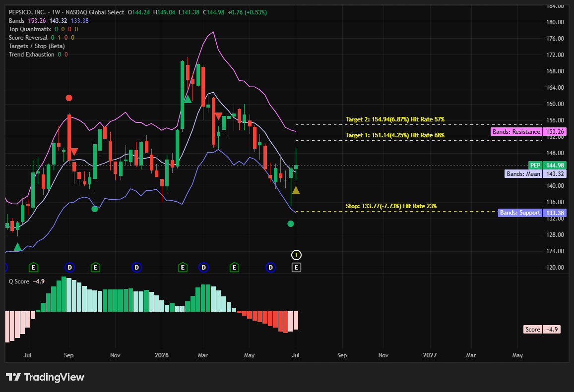Image resolution: width=574 pixels, height=392 pixels.
Task: Click the green E earnings marker near July 2025
Action: click(x=33, y=267)
